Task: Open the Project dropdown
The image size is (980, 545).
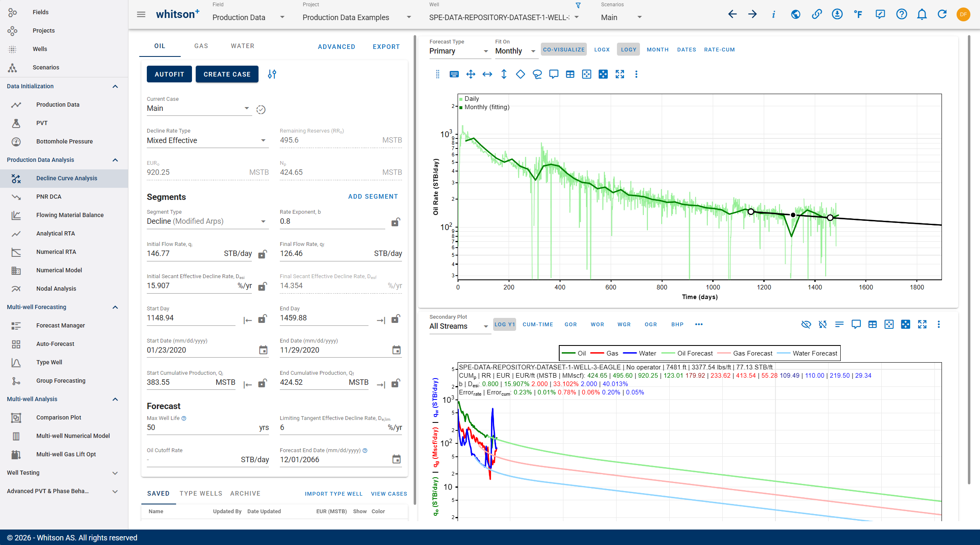Action: click(x=357, y=17)
